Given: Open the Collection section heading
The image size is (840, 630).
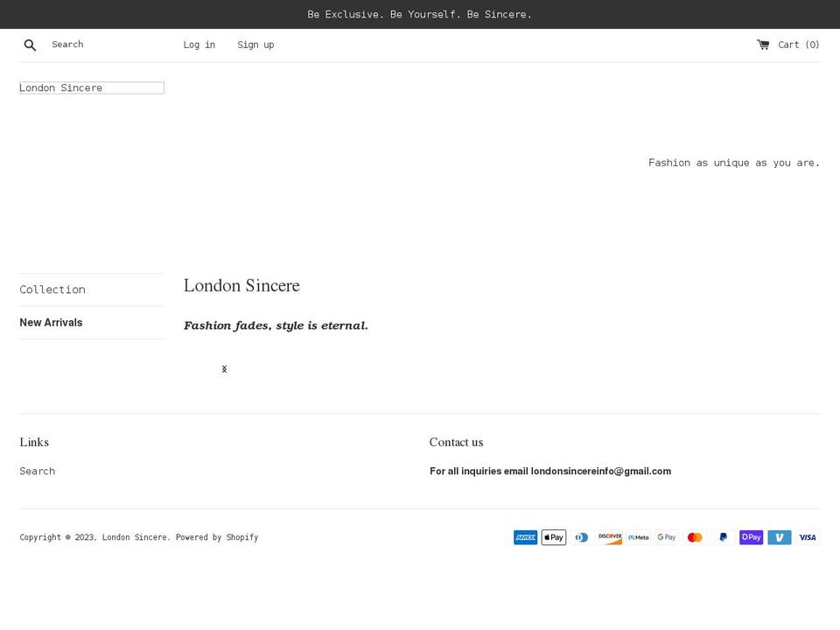Looking at the screenshot, I should point(52,290).
